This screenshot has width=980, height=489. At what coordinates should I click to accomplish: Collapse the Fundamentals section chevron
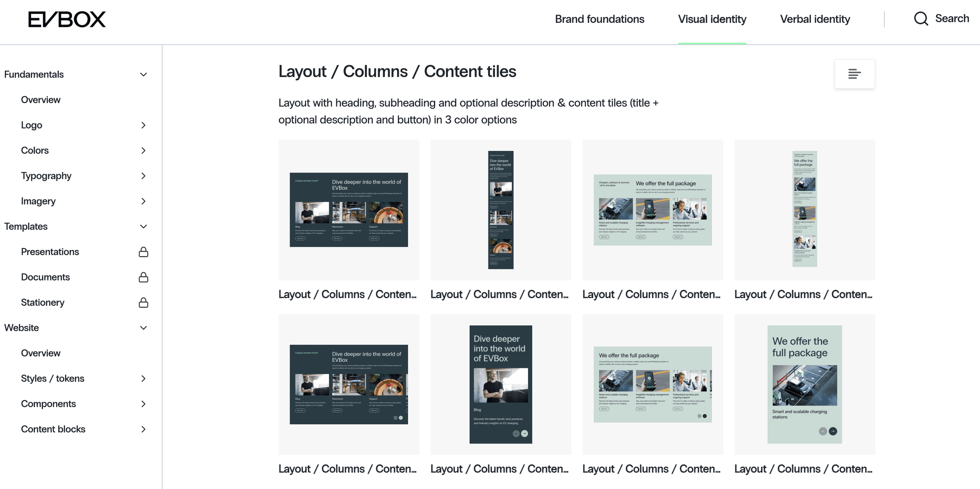[143, 75]
